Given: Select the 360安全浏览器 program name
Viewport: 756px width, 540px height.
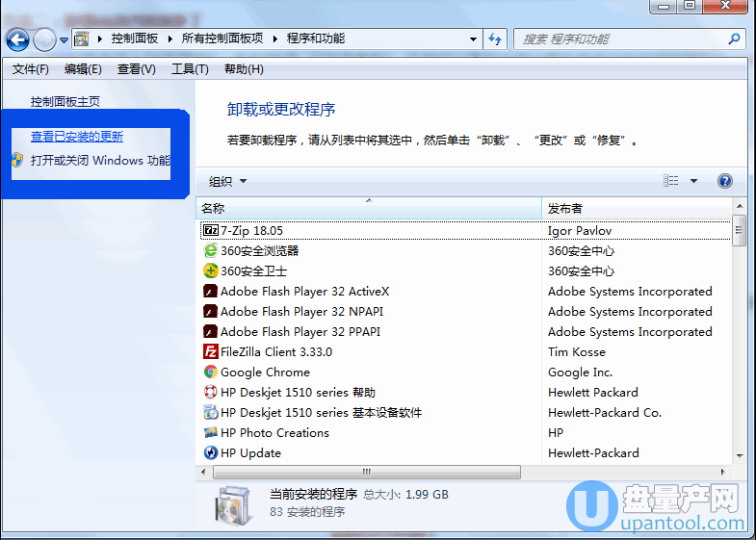Looking at the screenshot, I should pyautogui.click(x=259, y=251).
